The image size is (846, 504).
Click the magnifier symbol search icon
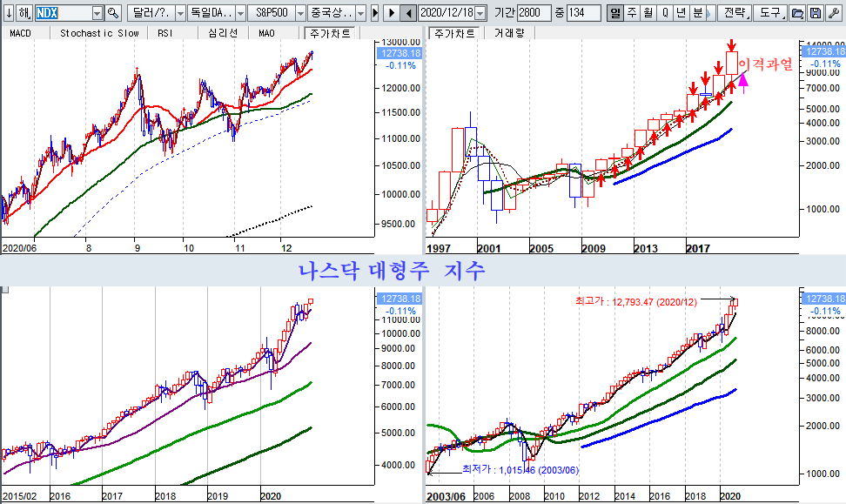113,13
